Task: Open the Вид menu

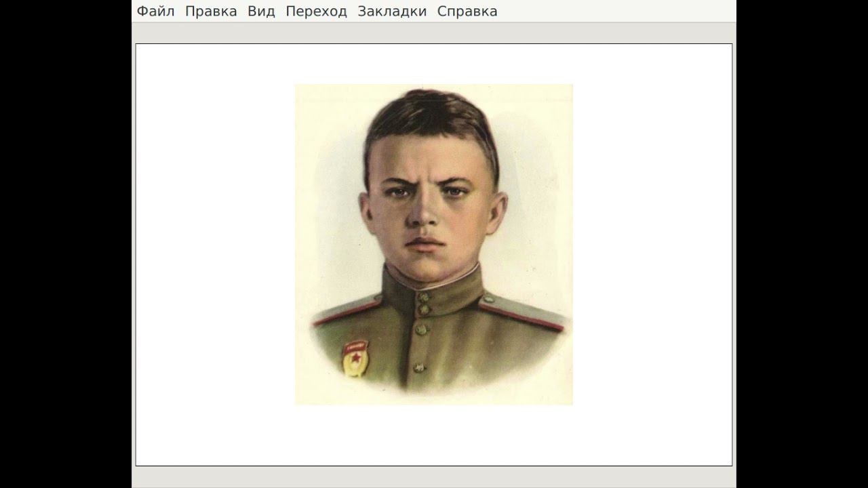Action: (x=261, y=11)
